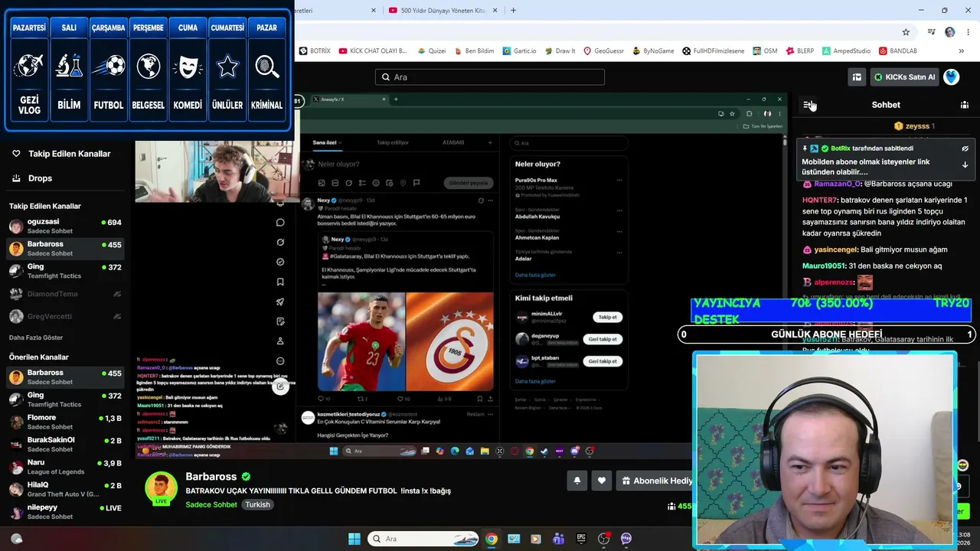Viewport: 980px width, 551px height.
Task: Select the BELGESEL Perşembe card
Action: [x=148, y=69]
